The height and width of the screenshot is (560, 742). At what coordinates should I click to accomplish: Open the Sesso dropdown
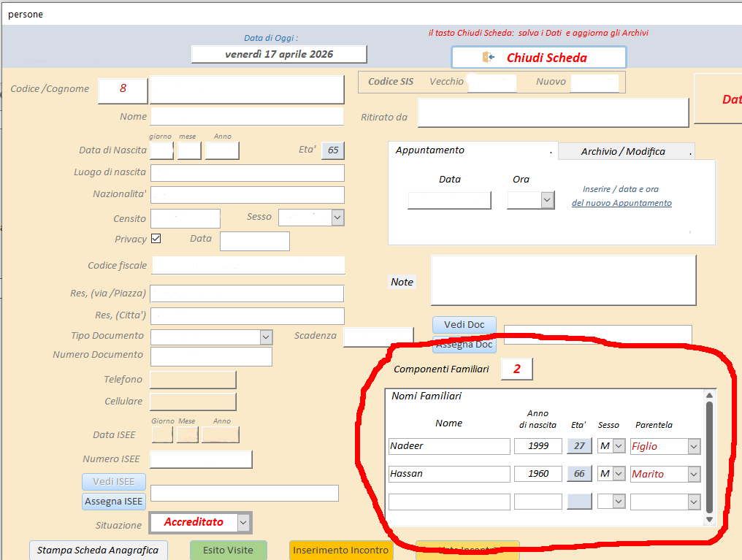pos(337,218)
